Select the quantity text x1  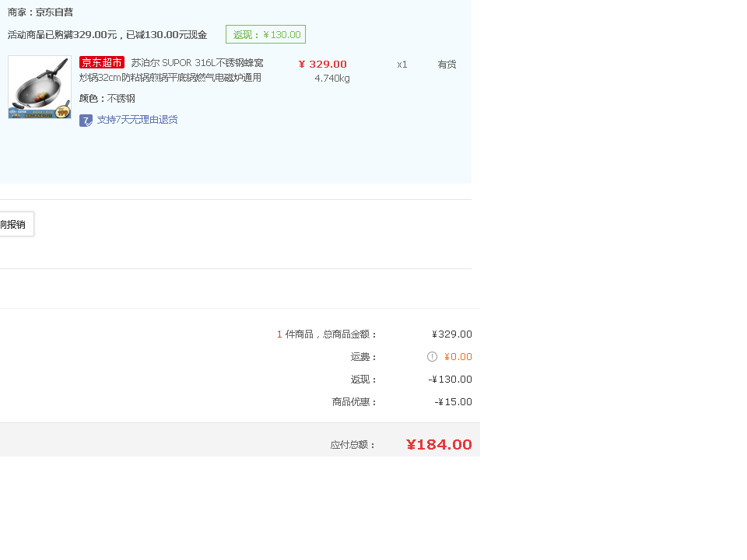tap(402, 65)
